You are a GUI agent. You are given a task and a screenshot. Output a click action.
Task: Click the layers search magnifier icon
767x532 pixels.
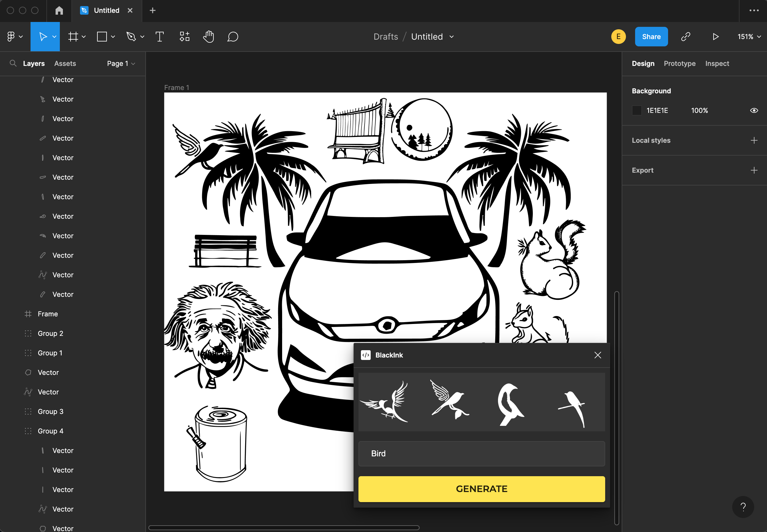(13, 63)
